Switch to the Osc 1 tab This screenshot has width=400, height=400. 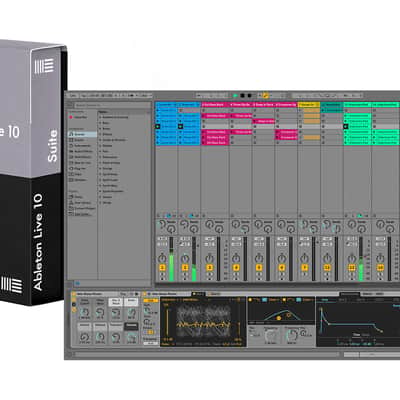pos(199,294)
